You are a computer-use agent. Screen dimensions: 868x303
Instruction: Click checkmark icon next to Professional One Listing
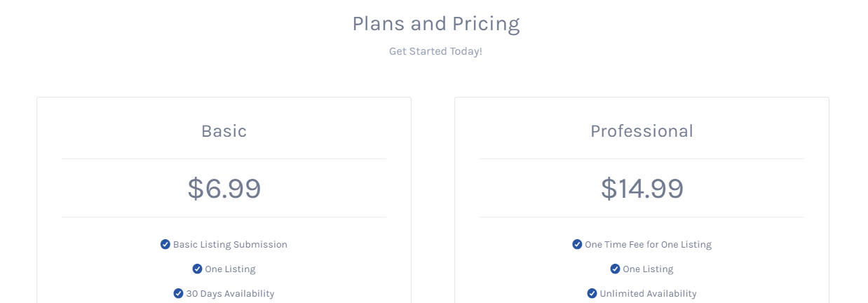(x=615, y=269)
